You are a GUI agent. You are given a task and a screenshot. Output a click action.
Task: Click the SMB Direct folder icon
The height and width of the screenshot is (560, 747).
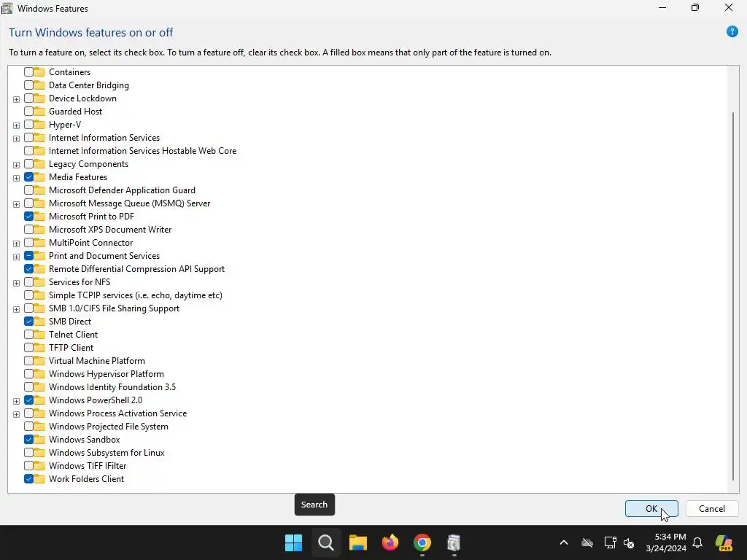click(39, 322)
